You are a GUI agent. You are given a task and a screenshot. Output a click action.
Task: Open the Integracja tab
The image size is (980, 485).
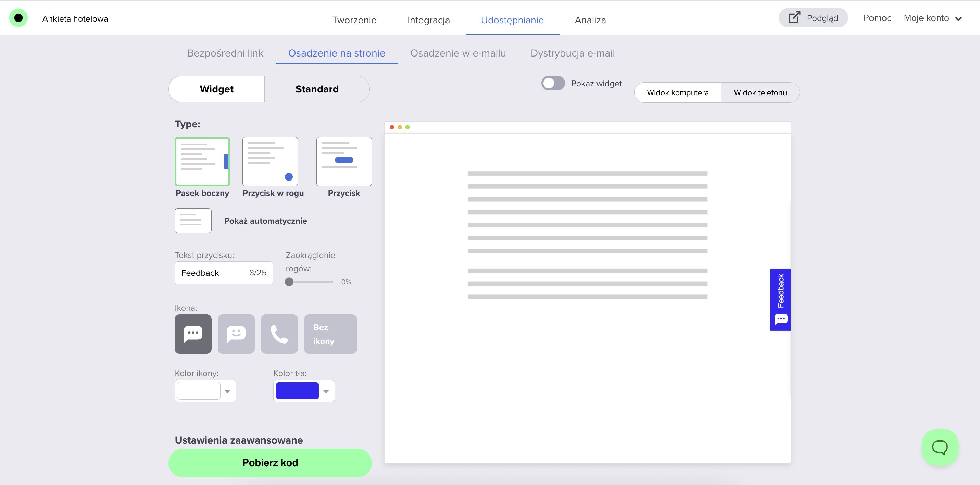pos(428,20)
